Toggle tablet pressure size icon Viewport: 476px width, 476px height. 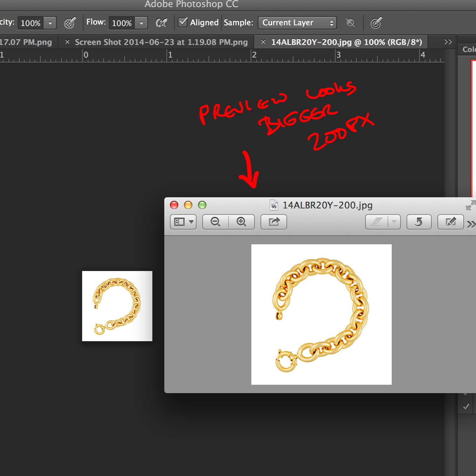pyautogui.click(x=376, y=23)
